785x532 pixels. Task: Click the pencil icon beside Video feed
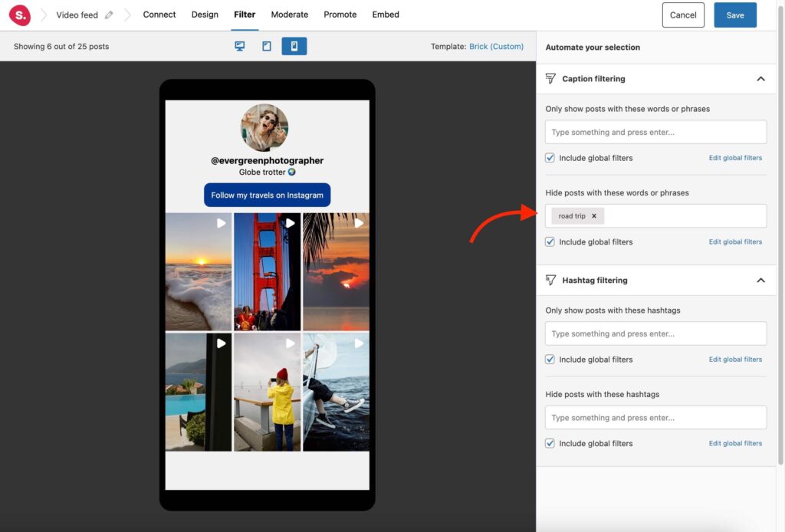coord(107,14)
